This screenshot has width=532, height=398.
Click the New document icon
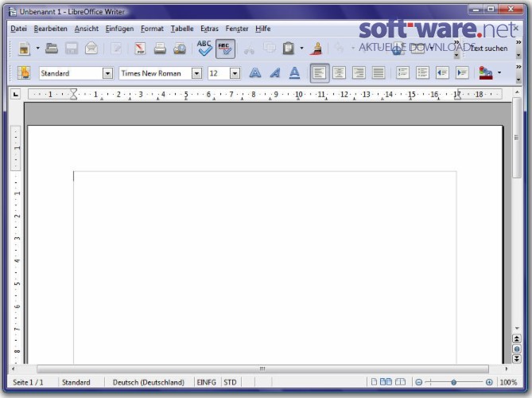click(24, 49)
